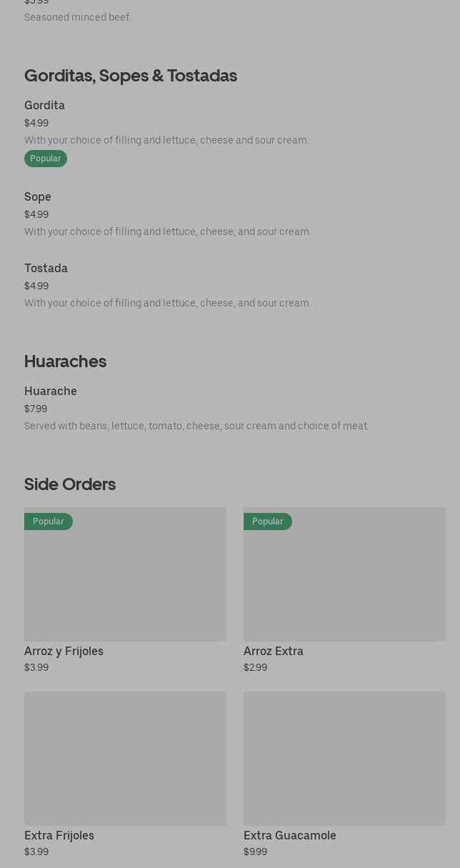460x868 pixels.
Task: Click Popular badge on Arroz Extra
Action: (x=268, y=522)
